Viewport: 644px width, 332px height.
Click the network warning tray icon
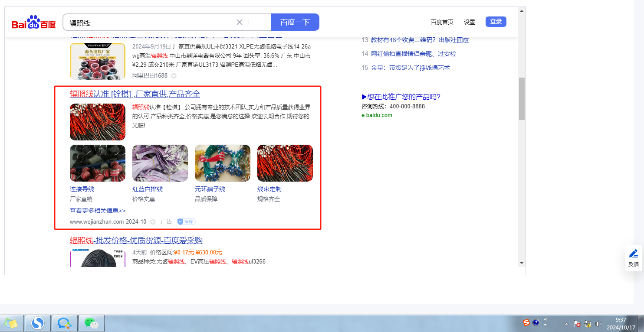pyautogui.click(x=588, y=324)
